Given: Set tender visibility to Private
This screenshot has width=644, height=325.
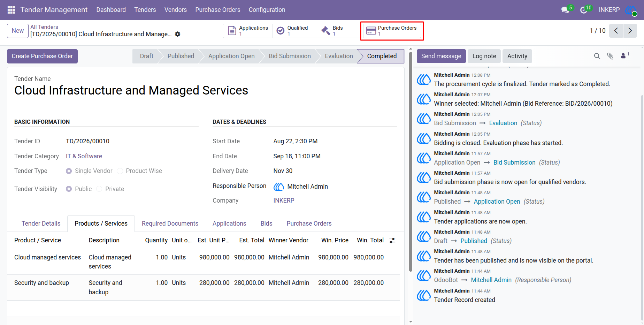Looking at the screenshot, I should pos(99,189).
